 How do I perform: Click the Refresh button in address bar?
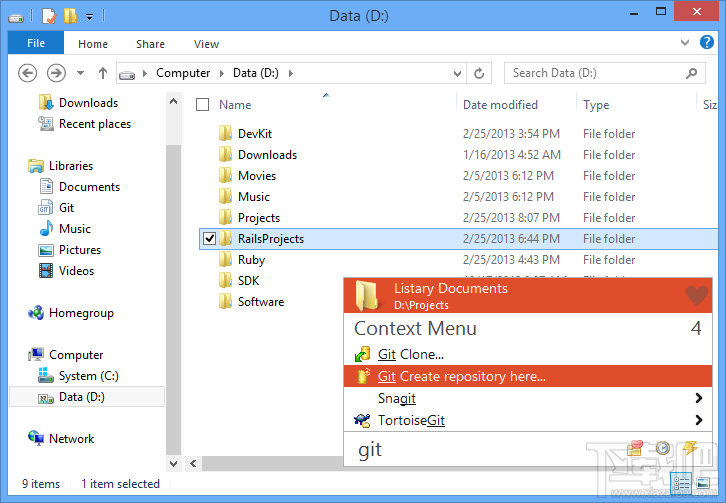479,73
